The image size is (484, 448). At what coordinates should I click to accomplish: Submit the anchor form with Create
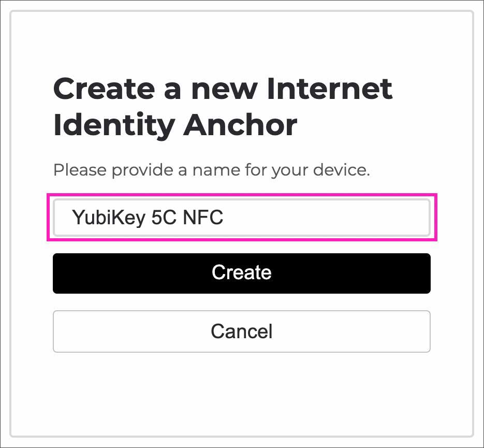point(242,273)
